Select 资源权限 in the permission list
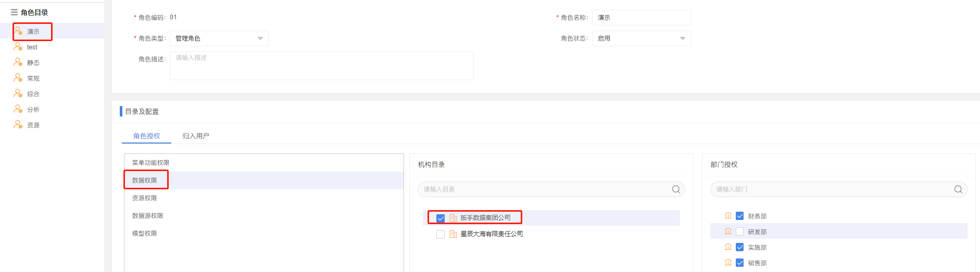The height and width of the screenshot is (272, 980). [264, 198]
